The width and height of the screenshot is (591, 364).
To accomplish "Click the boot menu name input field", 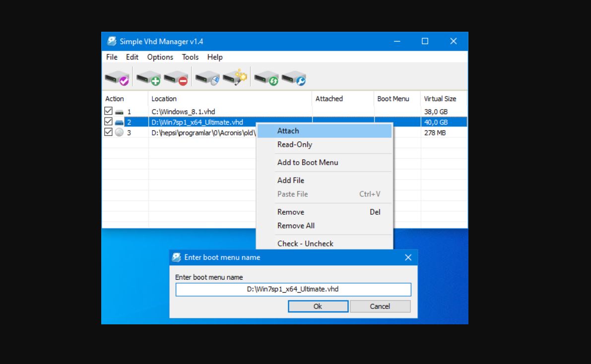I will click(x=293, y=289).
